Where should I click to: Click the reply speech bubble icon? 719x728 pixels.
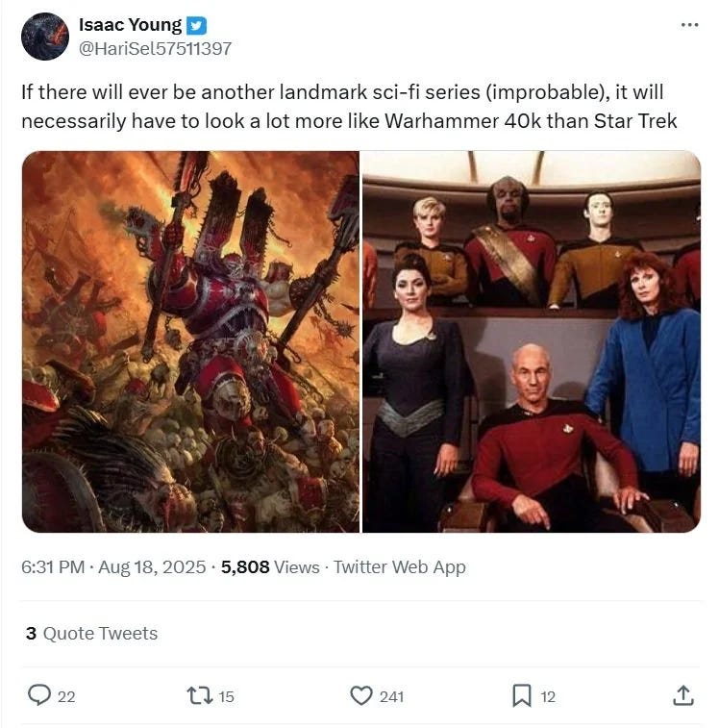click(x=39, y=695)
